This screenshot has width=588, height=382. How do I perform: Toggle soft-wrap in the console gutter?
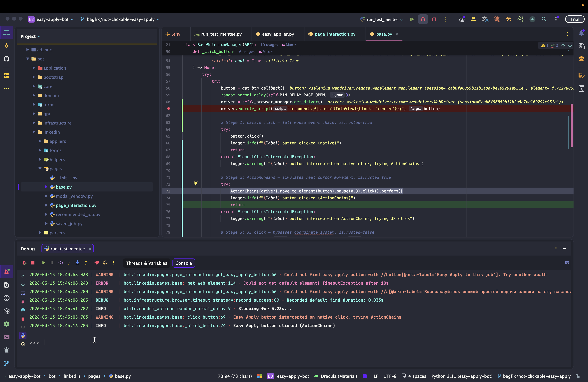(23, 293)
